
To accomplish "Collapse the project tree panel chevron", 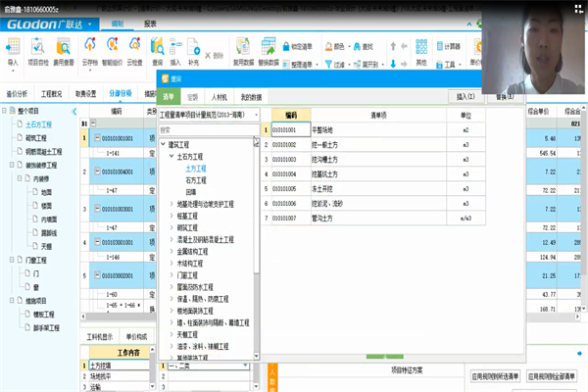I will coord(74,112).
